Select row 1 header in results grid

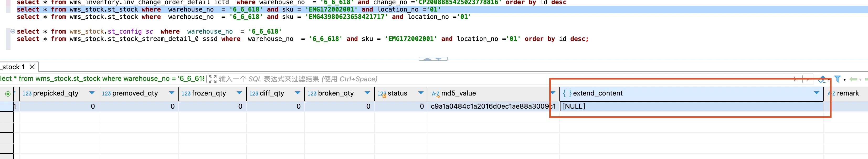pos(7,107)
